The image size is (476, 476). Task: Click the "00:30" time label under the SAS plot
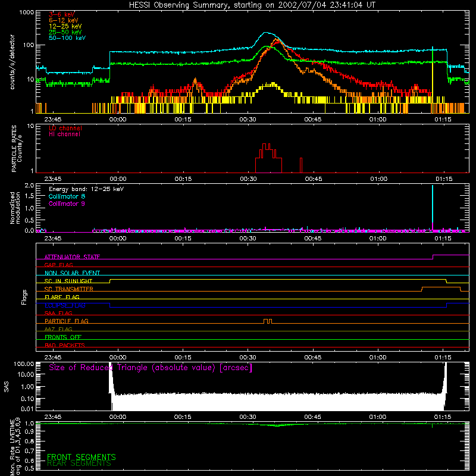point(248,417)
